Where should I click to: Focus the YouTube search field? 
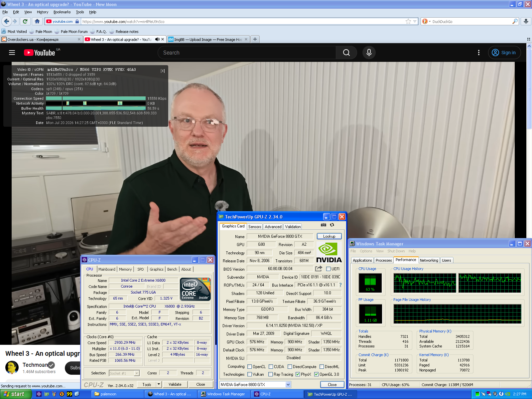247,53
